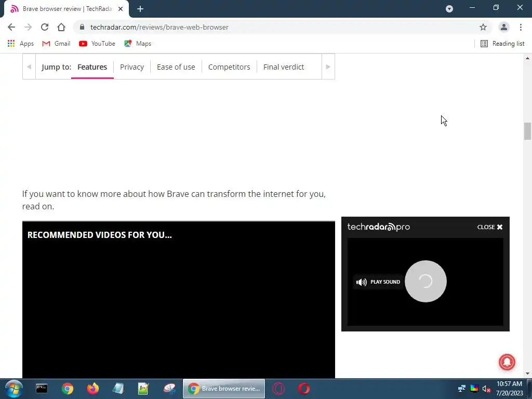Close the Brave browser review tab

click(121, 9)
